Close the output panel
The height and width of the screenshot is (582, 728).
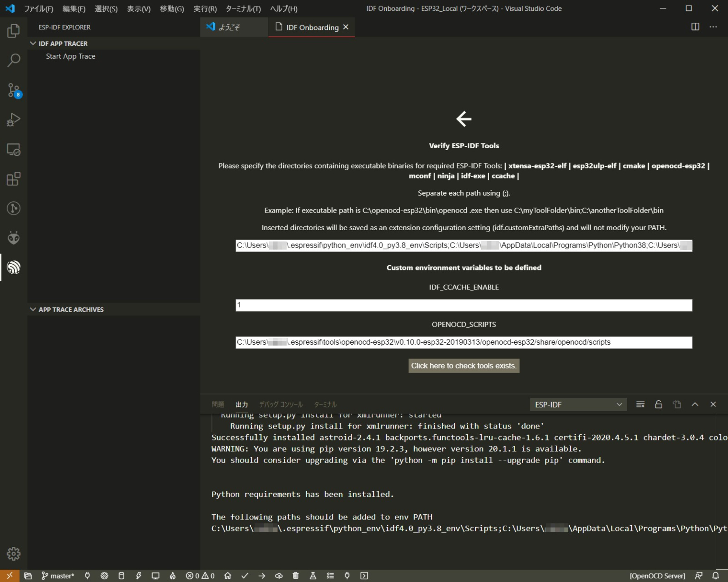[713, 404]
